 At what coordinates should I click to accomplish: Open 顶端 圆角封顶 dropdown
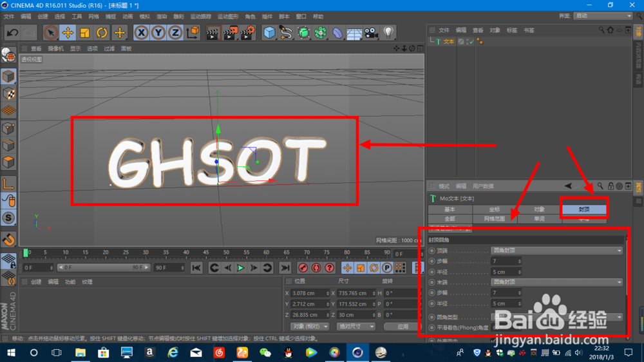point(557,251)
